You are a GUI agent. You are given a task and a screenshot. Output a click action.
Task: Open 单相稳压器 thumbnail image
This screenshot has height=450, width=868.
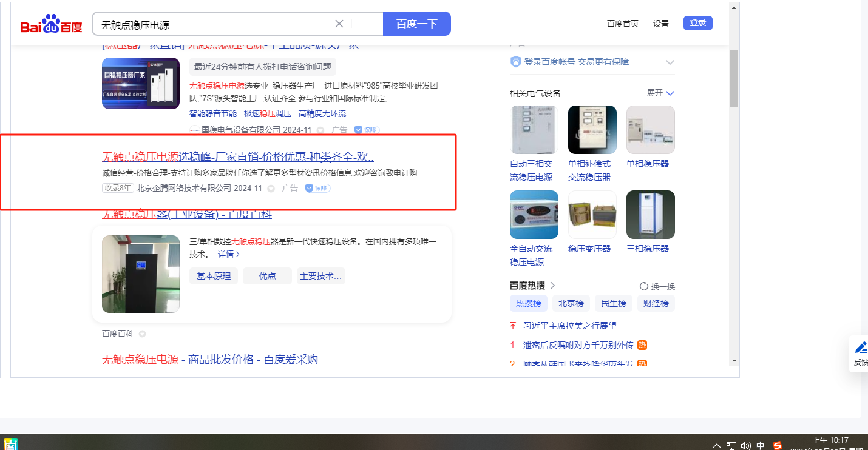[651, 130]
